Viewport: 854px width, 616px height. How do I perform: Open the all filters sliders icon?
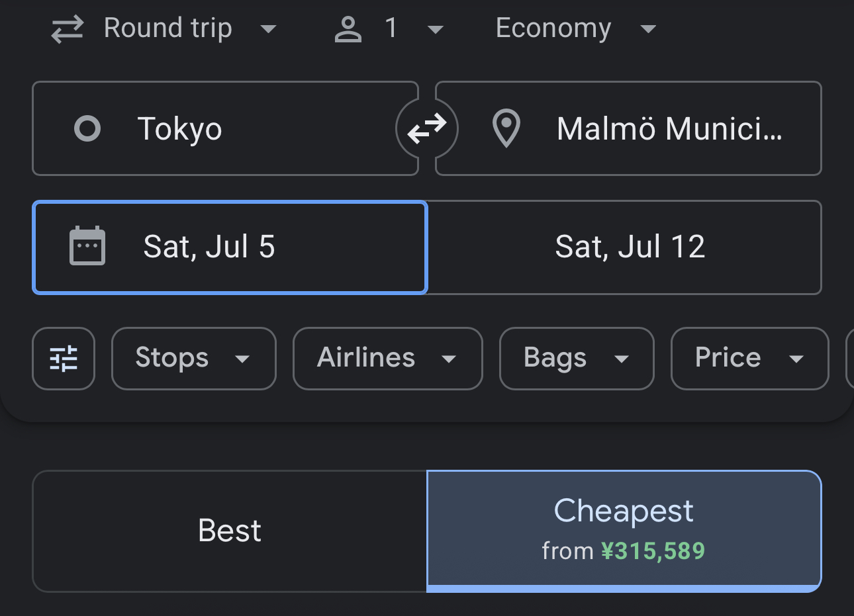pyautogui.click(x=64, y=359)
